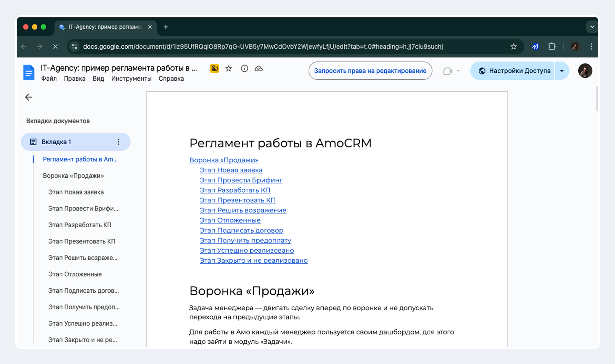Open the Extensions puzzle icon
Viewport: 615px width, 364px height.
tap(552, 47)
